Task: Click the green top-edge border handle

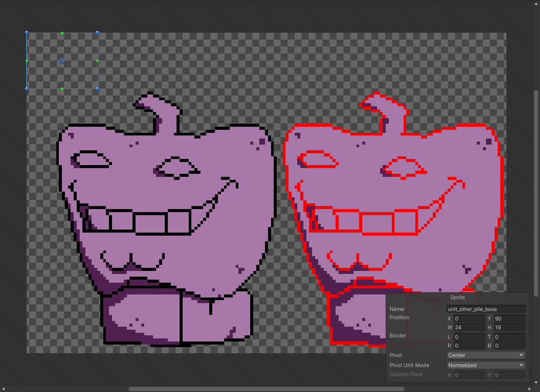Action: pos(62,33)
